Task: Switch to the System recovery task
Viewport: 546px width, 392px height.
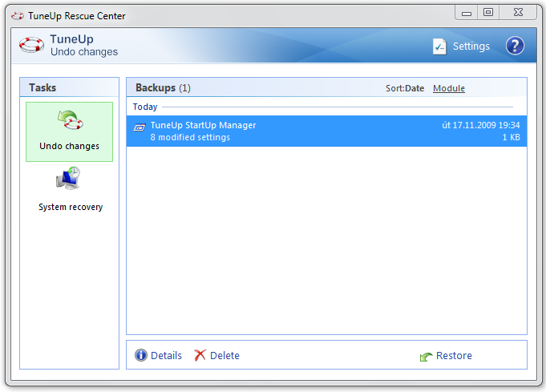Action: coord(71,207)
